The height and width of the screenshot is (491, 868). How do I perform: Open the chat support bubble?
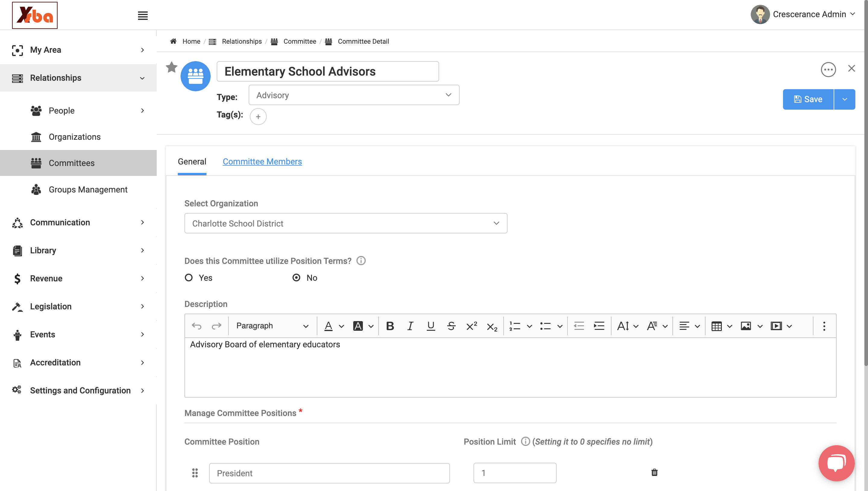[x=836, y=463]
